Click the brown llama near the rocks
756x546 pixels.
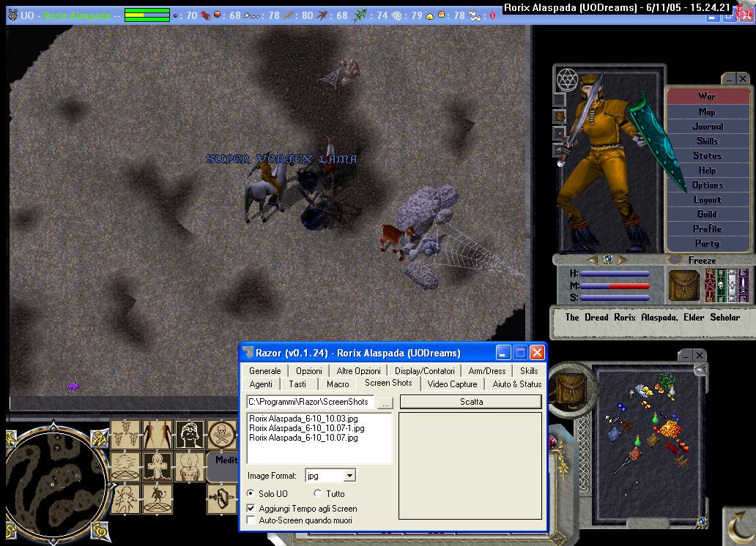point(396,239)
